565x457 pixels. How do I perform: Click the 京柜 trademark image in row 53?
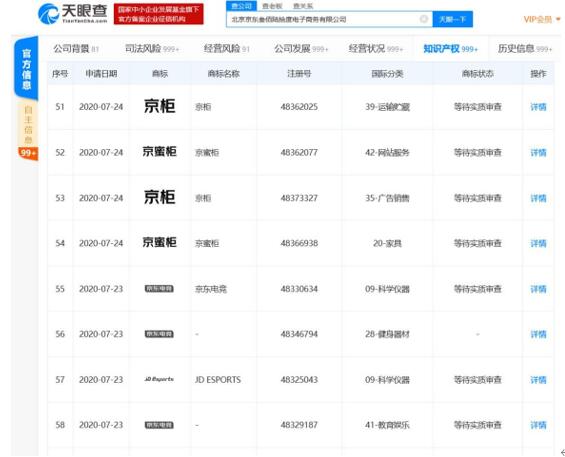[160, 197]
